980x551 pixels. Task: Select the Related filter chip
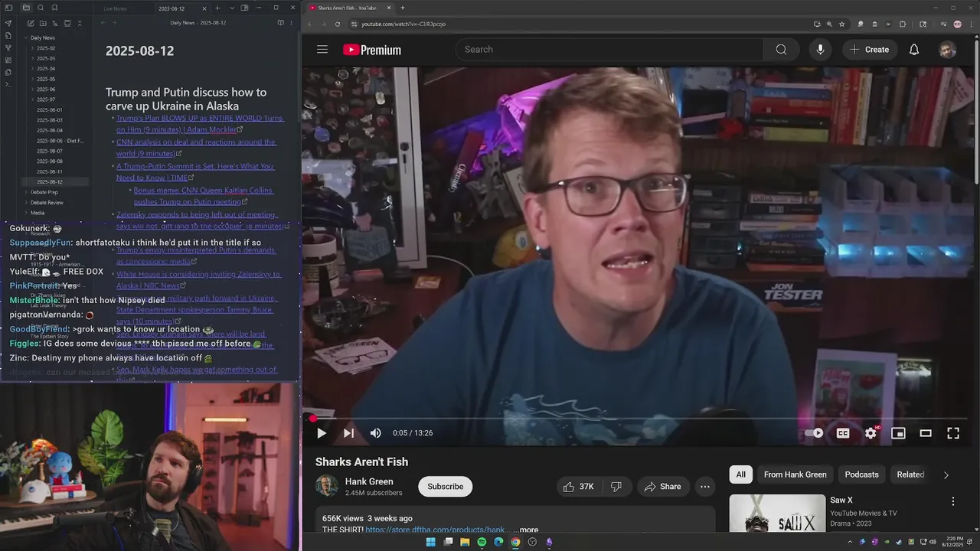[x=910, y=474]
